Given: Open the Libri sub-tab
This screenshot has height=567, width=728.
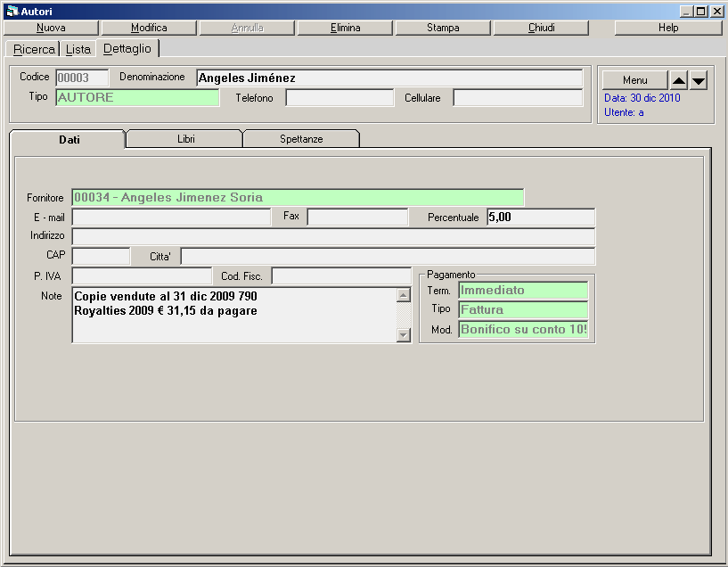Looking at the screenshot, I should click(x=185, y=139).
